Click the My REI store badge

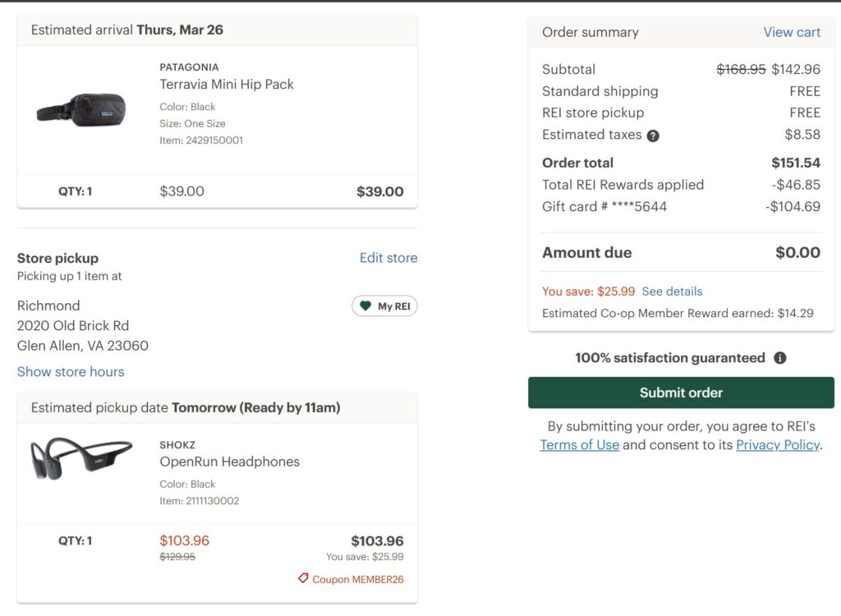(385, 306)
